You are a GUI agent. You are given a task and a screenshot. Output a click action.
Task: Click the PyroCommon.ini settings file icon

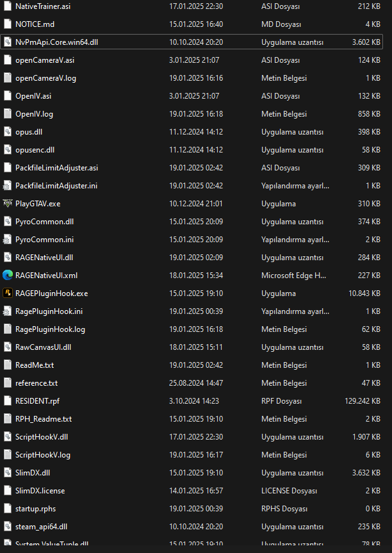pyautogui.click(x=8, y=240)
